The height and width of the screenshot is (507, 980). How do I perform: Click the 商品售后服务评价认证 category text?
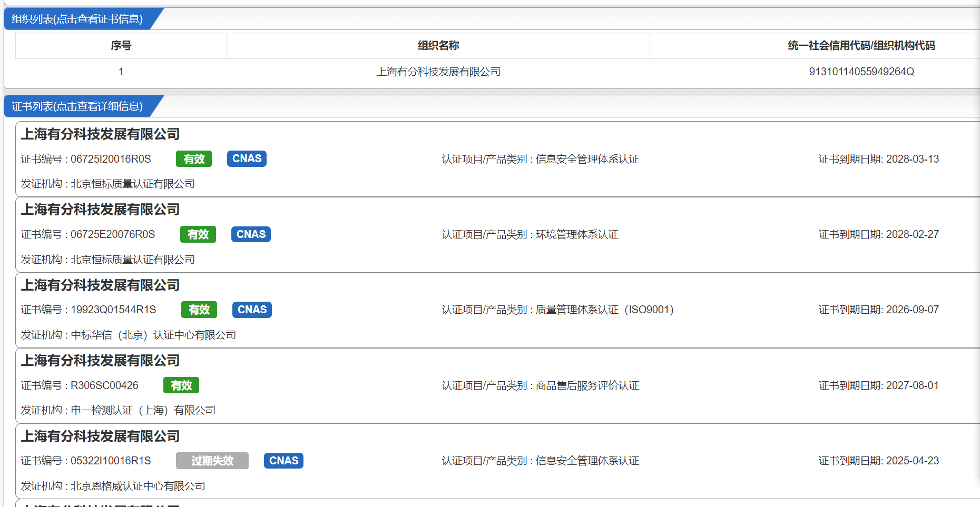click(x=587, y=385)
